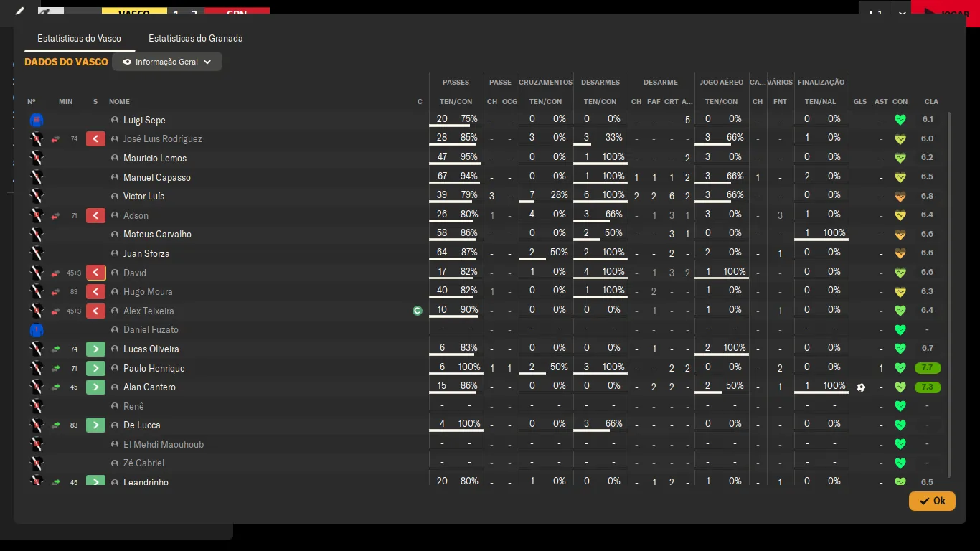This screenshot has width=980, height=551.
Task: Click Paulo Henrique's green swap arrows icon
Action: 55,368
